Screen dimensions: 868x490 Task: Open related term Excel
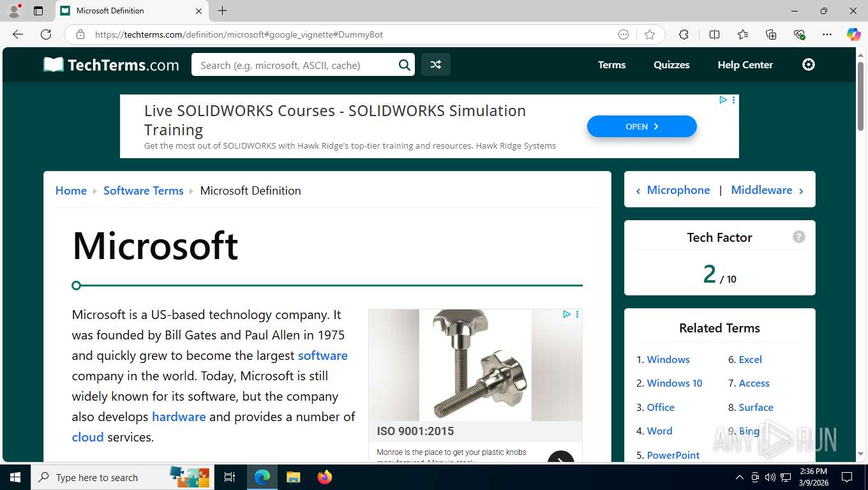[x=750, y=359]
